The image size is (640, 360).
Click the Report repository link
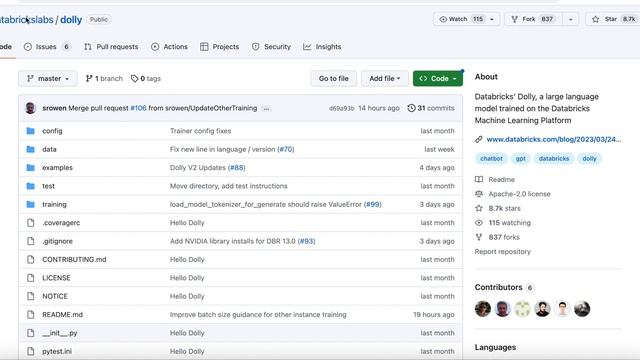(502, 251)
